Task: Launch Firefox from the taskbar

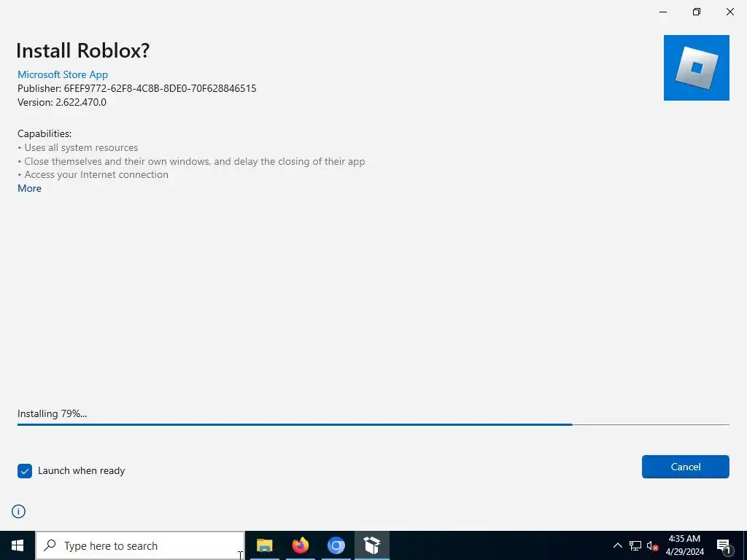Action: tap(300, 545)
